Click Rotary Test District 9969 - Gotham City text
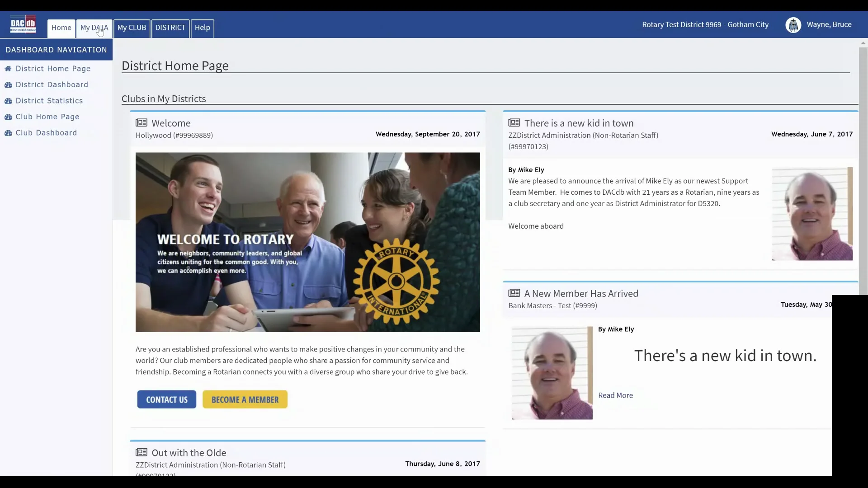Screen dimensions: 868x488 click(705, 25)
